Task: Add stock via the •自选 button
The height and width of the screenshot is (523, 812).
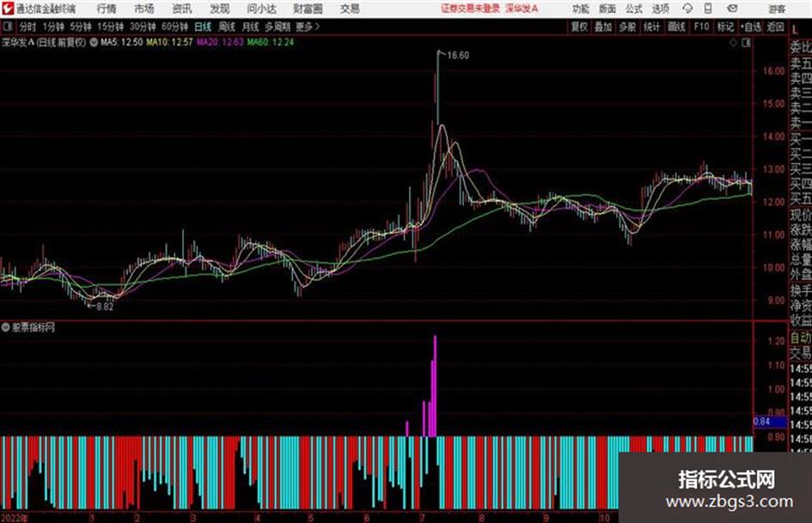Action: tap(750, 27)
